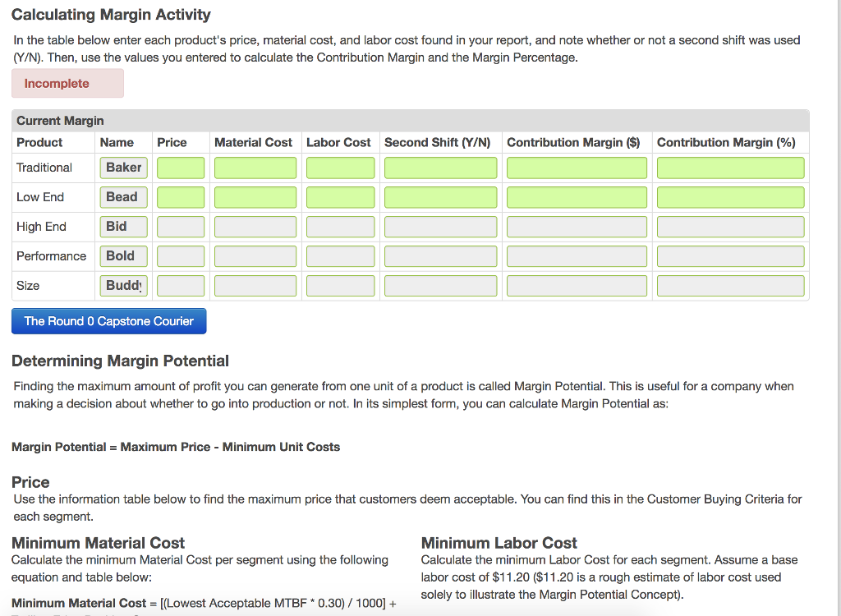Select the Buddy name field
The image size is (841, 616).
(x=123, y=285)
